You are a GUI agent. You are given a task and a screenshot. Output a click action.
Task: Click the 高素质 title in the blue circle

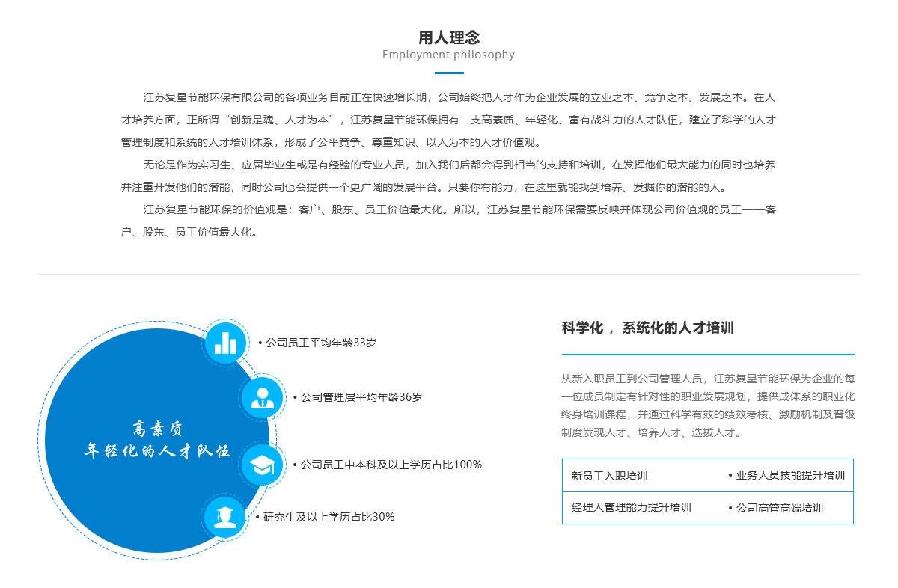coord(157,428)
